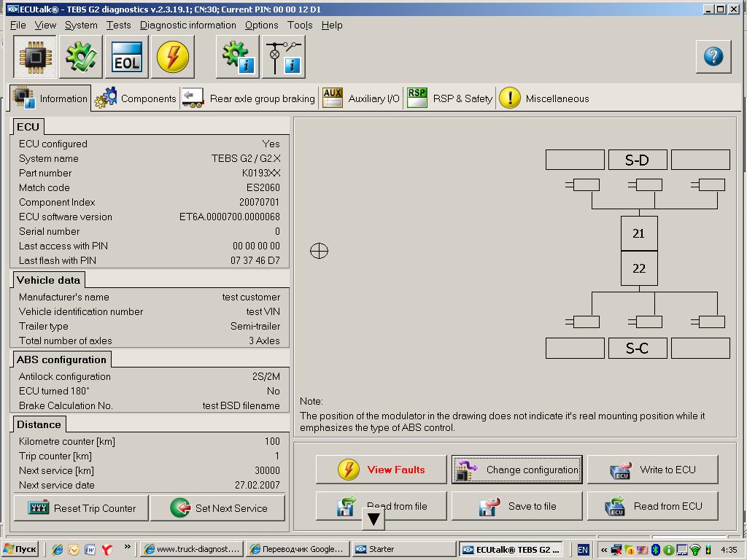This screenshot has width=747, height=560.
Task: Switch to www.truck-diagnost taskbar window
Action: point(192,550)
